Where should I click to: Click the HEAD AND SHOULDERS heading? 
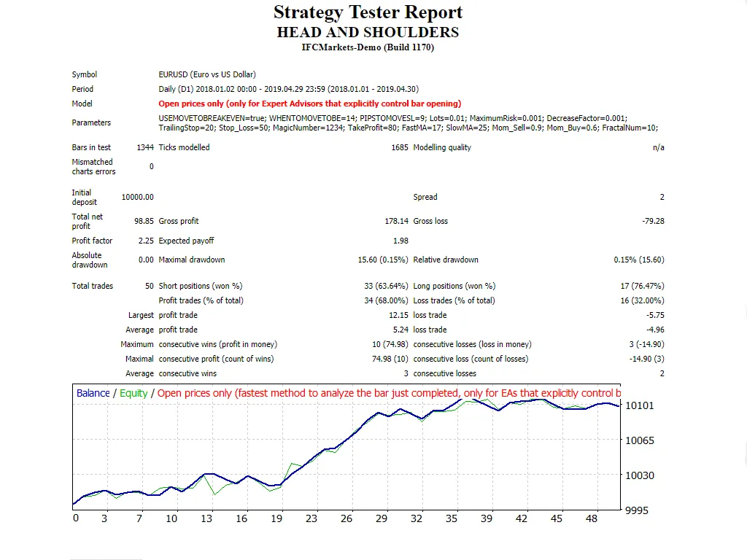pos(368,32)
